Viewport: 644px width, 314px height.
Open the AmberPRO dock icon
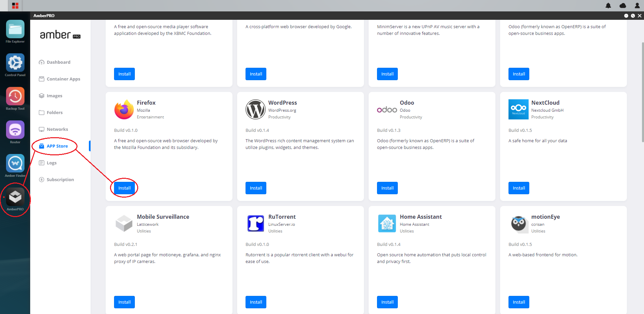pos(15,197)
